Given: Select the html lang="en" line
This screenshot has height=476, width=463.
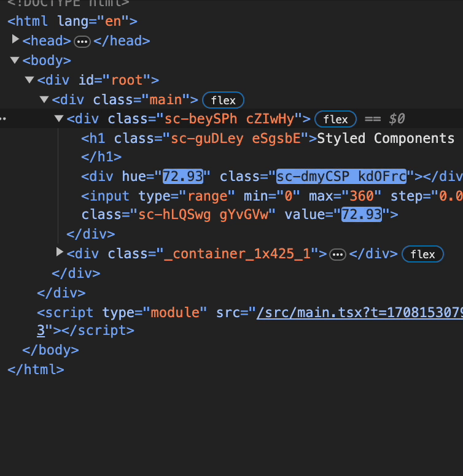Looking at the screenshot, I should point(72,21).
